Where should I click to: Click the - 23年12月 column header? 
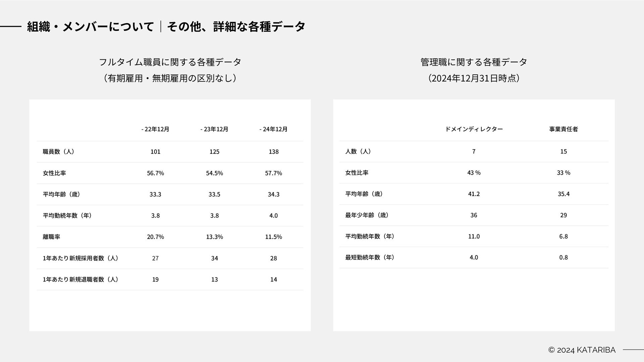214,129
